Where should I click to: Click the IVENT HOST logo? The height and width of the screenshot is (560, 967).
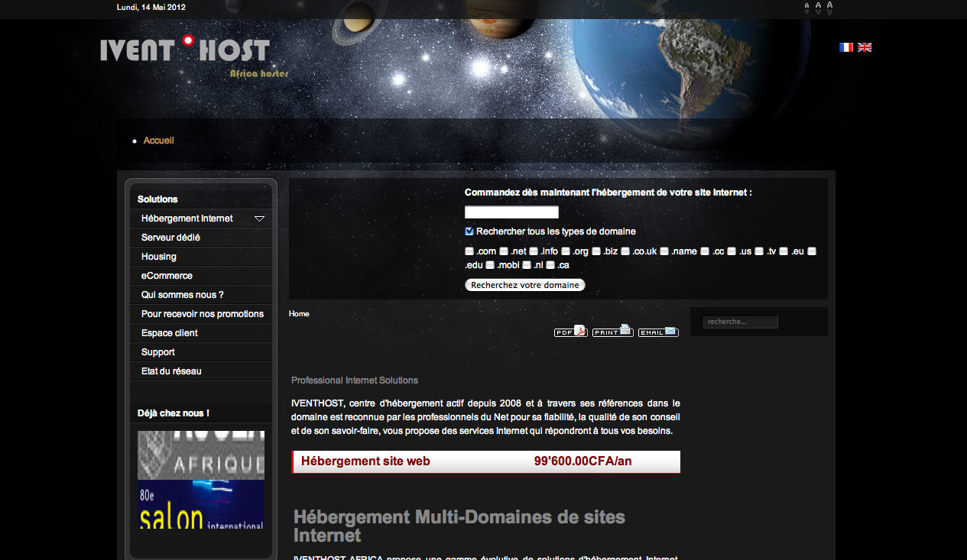185,50
